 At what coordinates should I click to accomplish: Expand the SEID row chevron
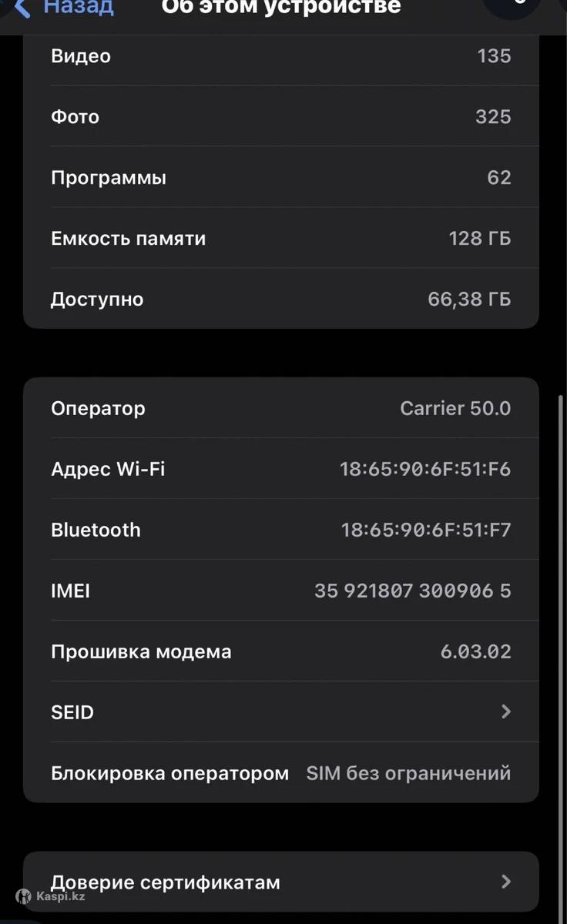click(506, 711)
